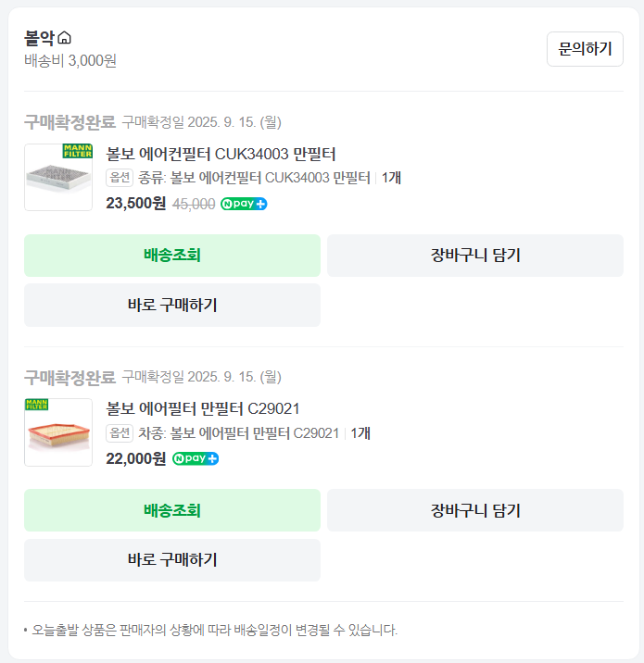Click the Npay plus badge next to 22,000원
644x663 pixels.
(x=195, y=458)
